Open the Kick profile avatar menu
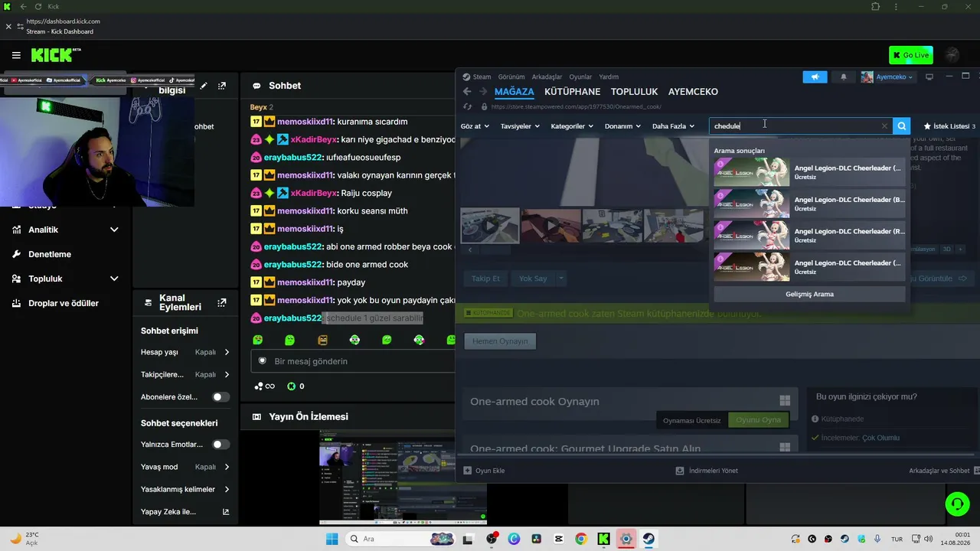Screen dimensions: 980x551 coord(952,55)
